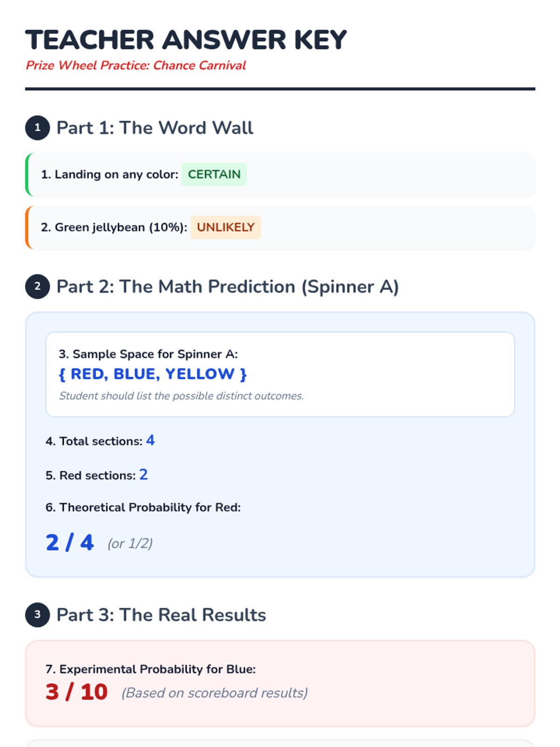Image resolution: width=560 pixels, height=747 pixels.
Task: Click the Part 1 number badge
Action: [37, 128]
